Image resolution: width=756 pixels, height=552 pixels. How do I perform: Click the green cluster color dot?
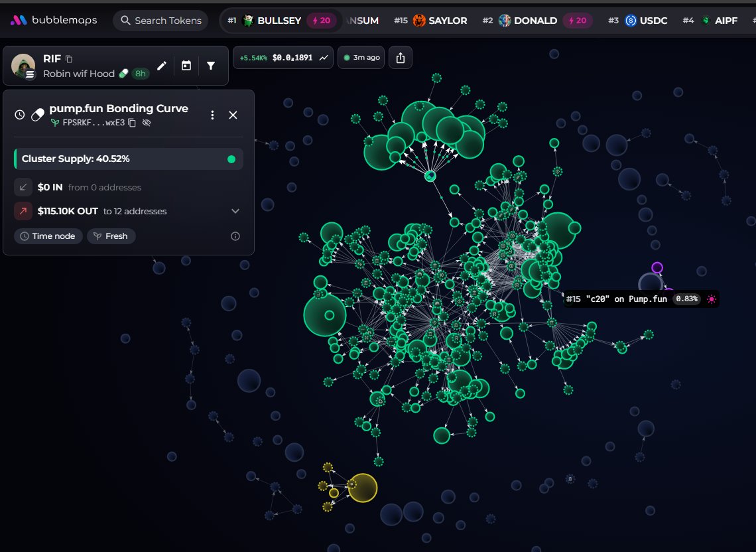231,159
